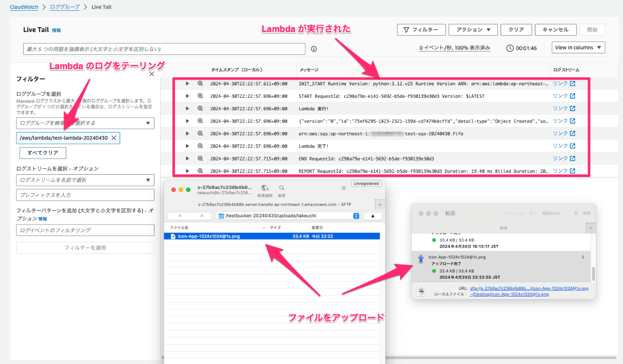Click 情報 link next to Live Tail
Viewport: 623px width, 364px height.
click(57, 30)
